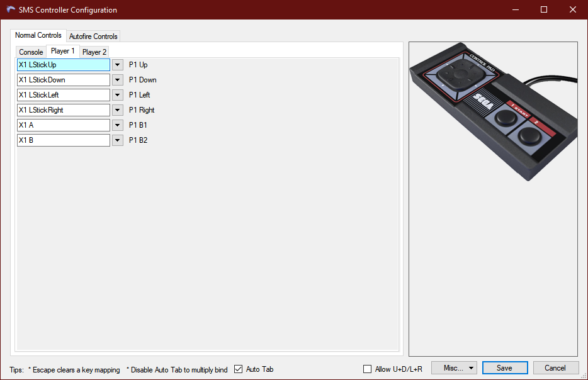Switch to the Normal Controls tab
588x380 pixels.
click(x=38, y=35)
